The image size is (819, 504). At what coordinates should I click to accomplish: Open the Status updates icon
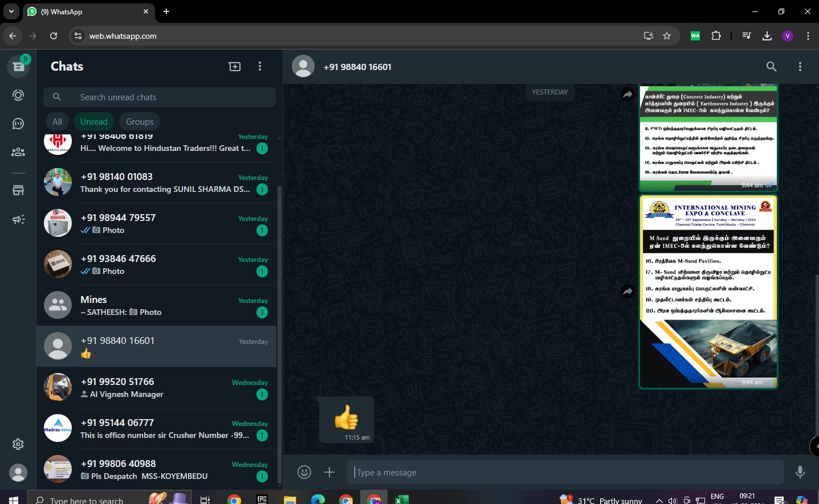(18, 95)
